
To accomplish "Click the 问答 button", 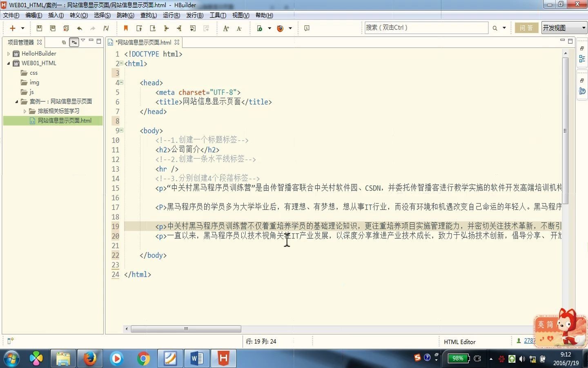I will [x=526, y=28].
